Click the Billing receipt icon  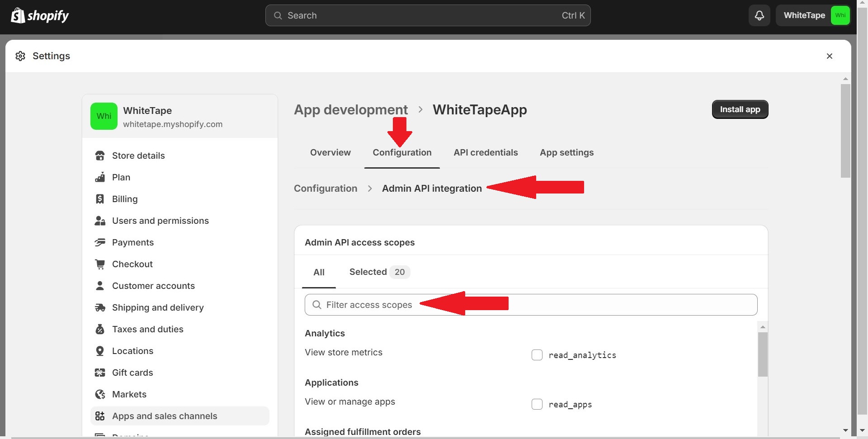[100, 199]
